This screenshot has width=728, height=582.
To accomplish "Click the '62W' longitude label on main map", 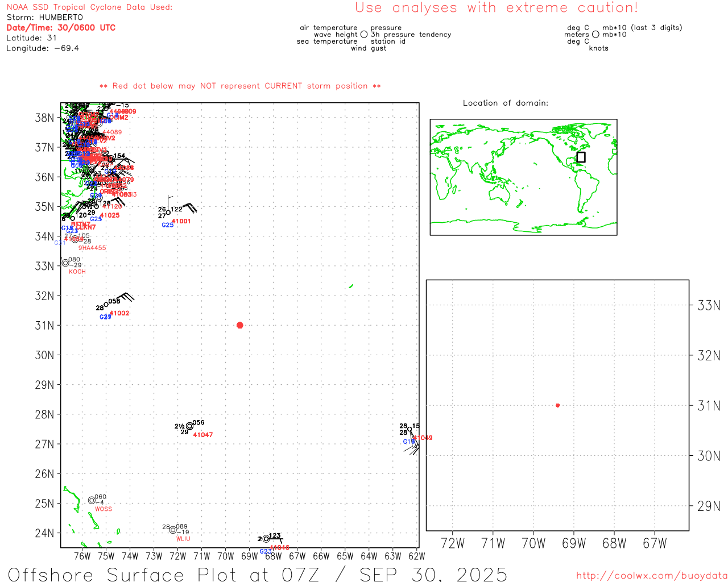I will click(x=417, y=556).
